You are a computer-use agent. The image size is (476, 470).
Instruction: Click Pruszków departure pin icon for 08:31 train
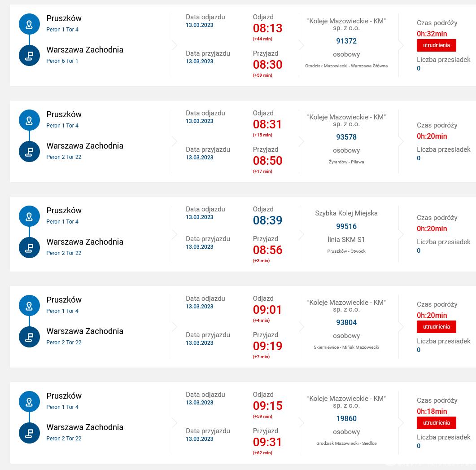point(29,120)
